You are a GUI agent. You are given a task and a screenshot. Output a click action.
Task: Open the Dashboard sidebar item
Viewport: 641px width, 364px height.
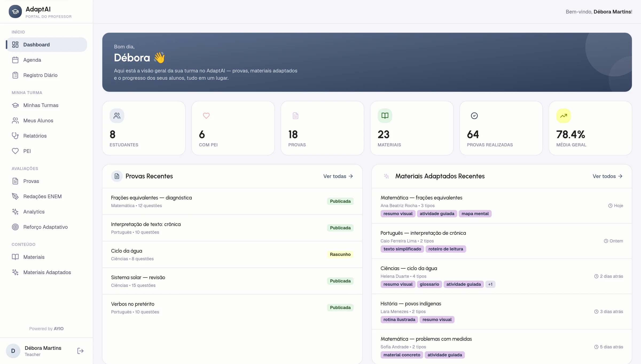pyautogui.click(x=46, y=45)
